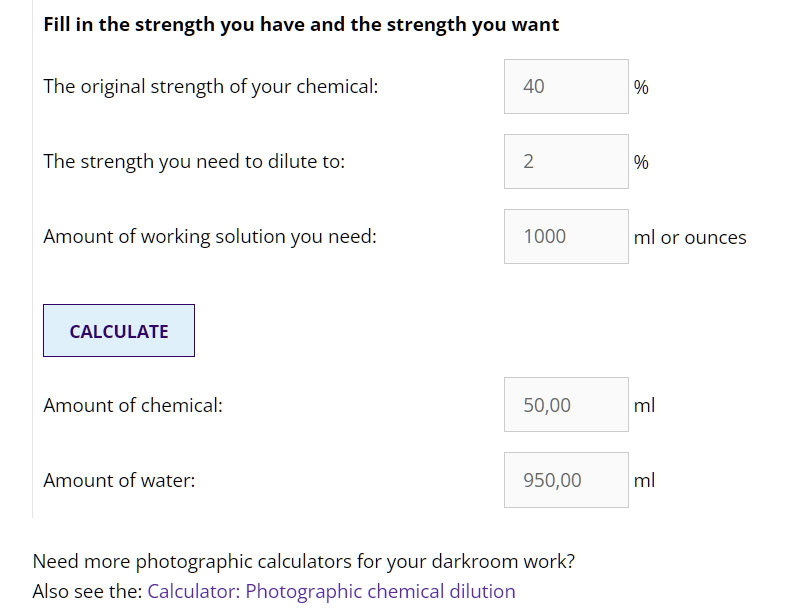This screenshot has height=613, width=792.
Task: Click the original strength field showing 40
Action: point(566,86)
